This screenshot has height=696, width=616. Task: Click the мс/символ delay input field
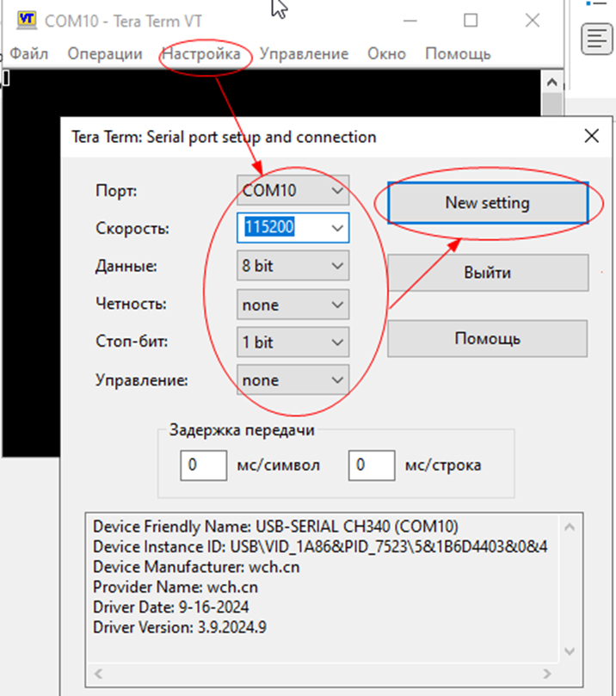[x=203, y=465]
